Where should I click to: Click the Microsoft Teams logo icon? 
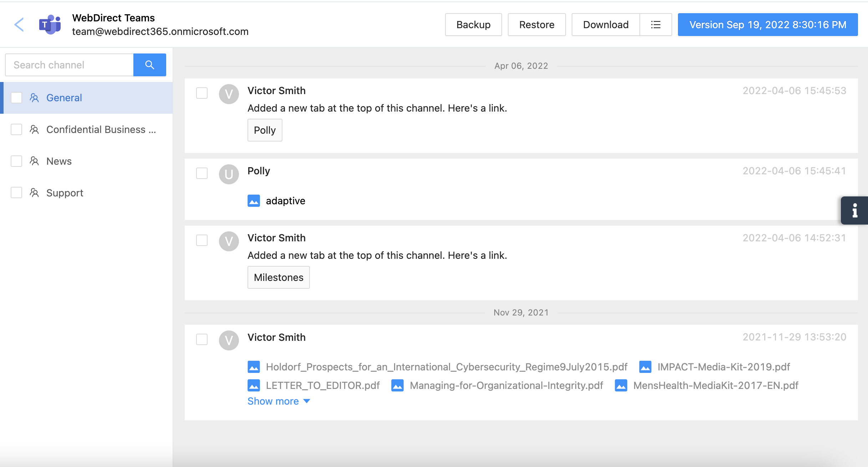click(x=50, y=25)
